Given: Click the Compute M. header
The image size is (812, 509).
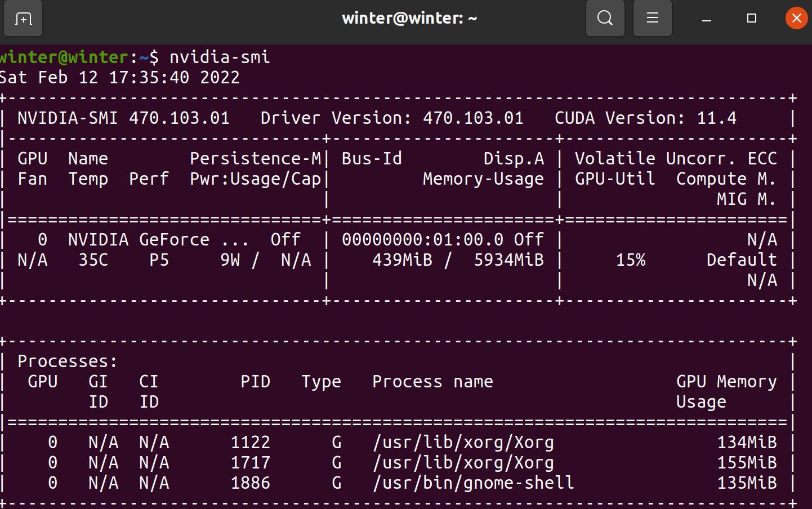Looking at the screenshot, I should [726, 179].
